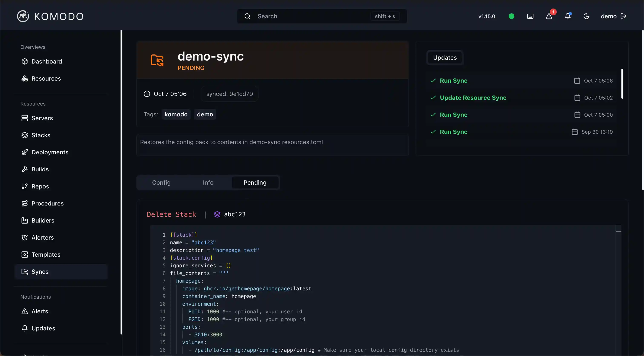Open the synced: 9e1cd79 commit link
The width and height of the screenshot is (644, 356).
pos(230,94)
